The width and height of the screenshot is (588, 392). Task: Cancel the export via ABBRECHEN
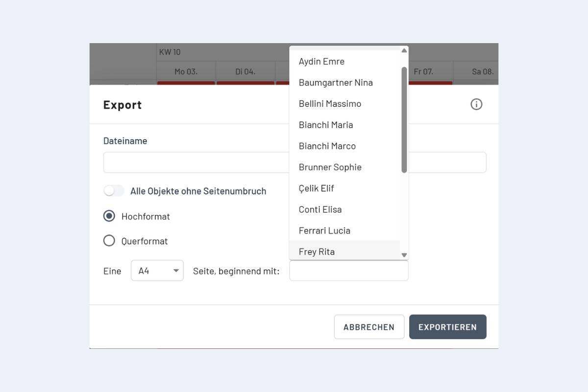pyautogui.click(x=369, y=327)
